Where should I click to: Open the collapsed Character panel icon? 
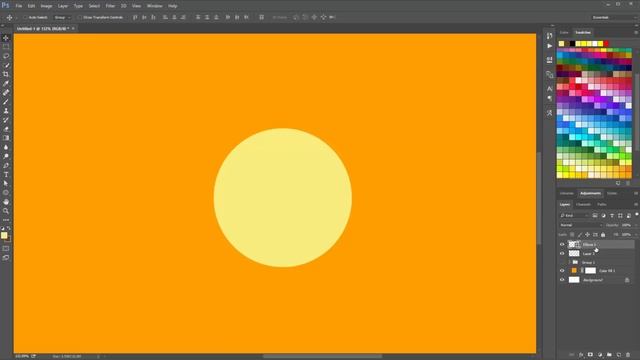click(549, 89)
